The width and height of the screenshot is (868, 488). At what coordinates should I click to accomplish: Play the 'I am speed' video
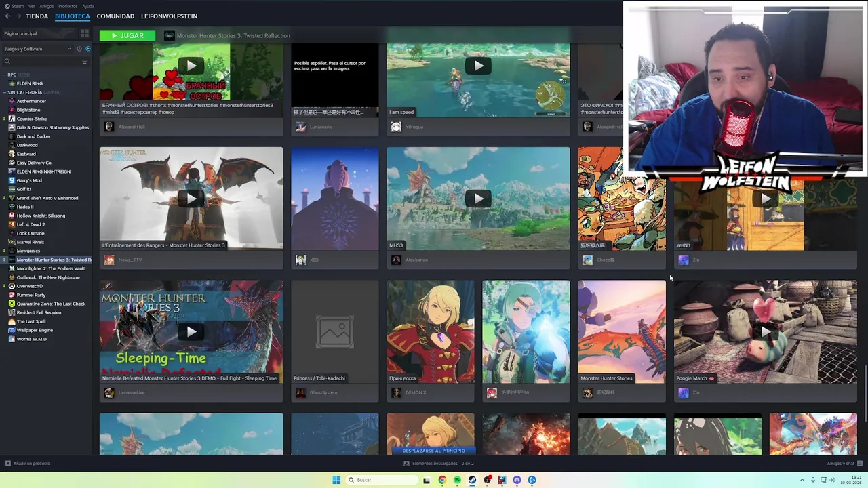tap(478, 66)
